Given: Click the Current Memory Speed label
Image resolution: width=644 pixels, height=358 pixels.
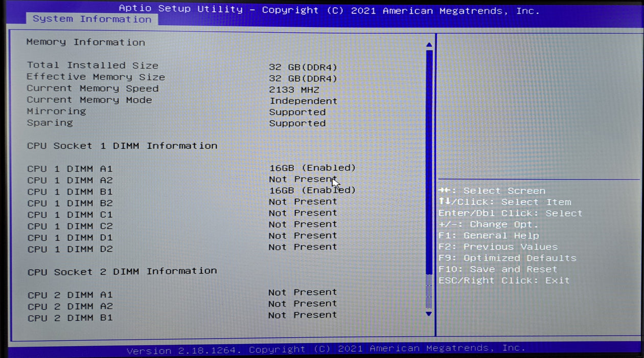Looking at the screenshot, I should click(93, 88).
